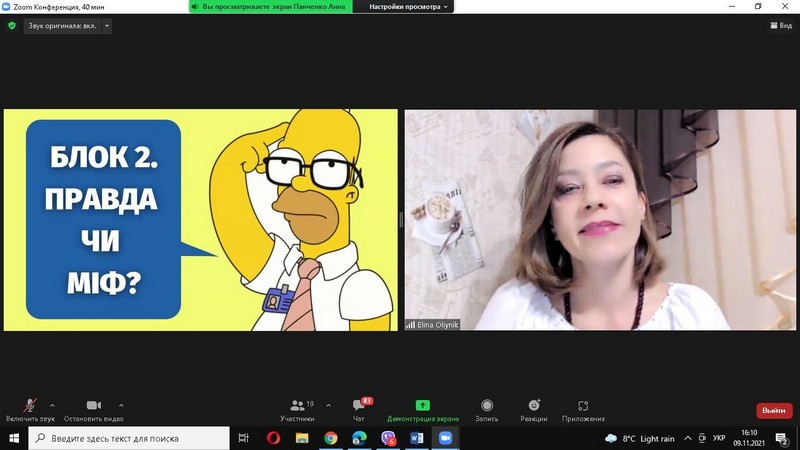This screenshot has width=800, height=450.
Task: Start recording with the Запись button
Action: point(487,410)
